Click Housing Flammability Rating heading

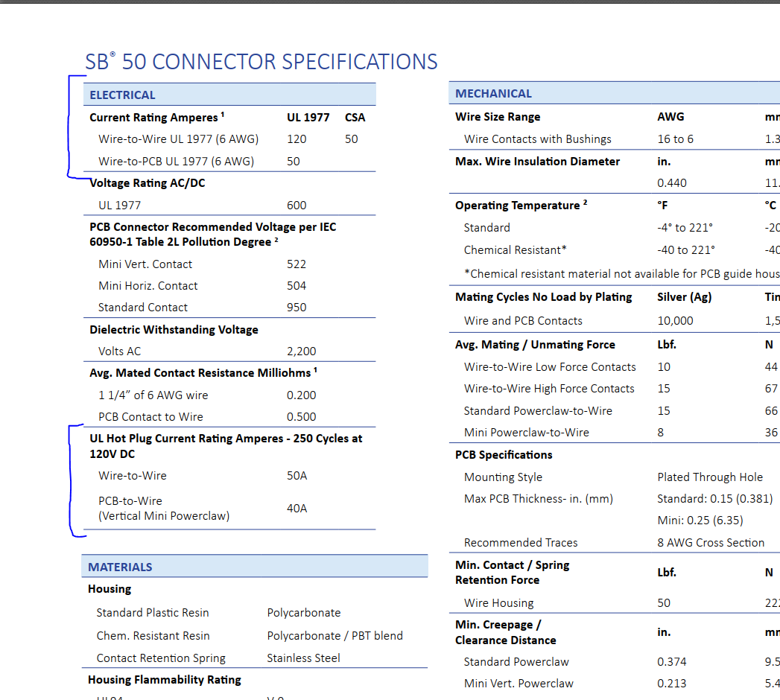(x=165, y=680)
